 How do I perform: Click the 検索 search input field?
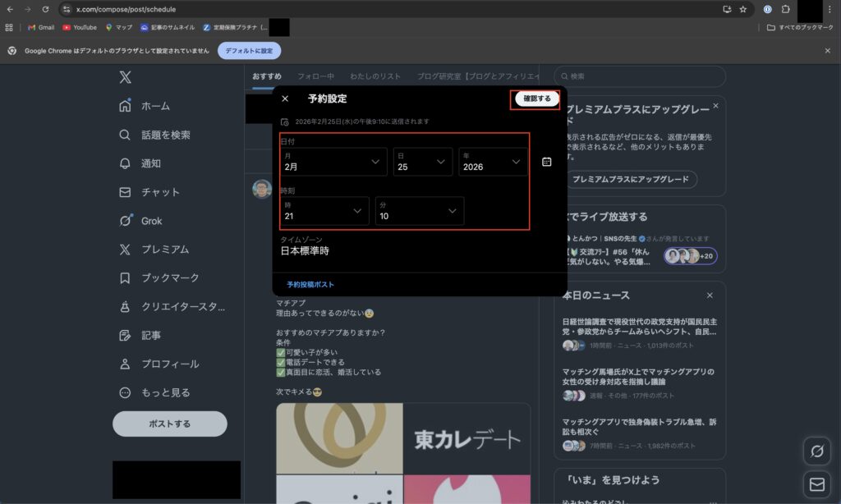pyautogui.click(x=641, y=76)
